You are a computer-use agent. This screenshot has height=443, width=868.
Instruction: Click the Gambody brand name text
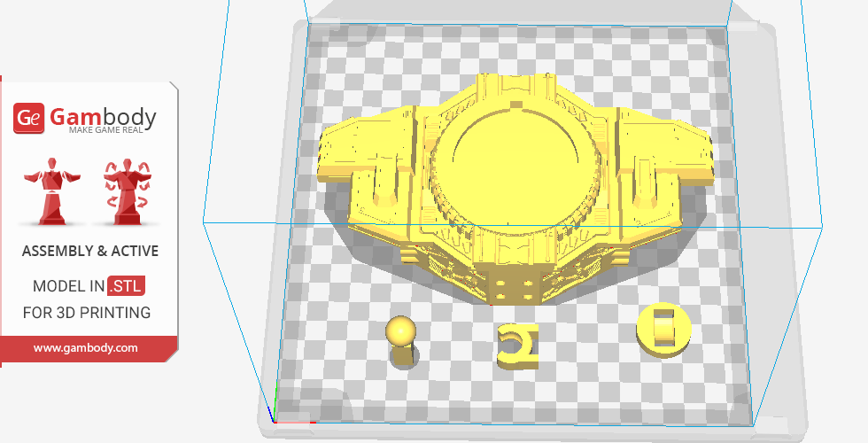tap(103, 116)
